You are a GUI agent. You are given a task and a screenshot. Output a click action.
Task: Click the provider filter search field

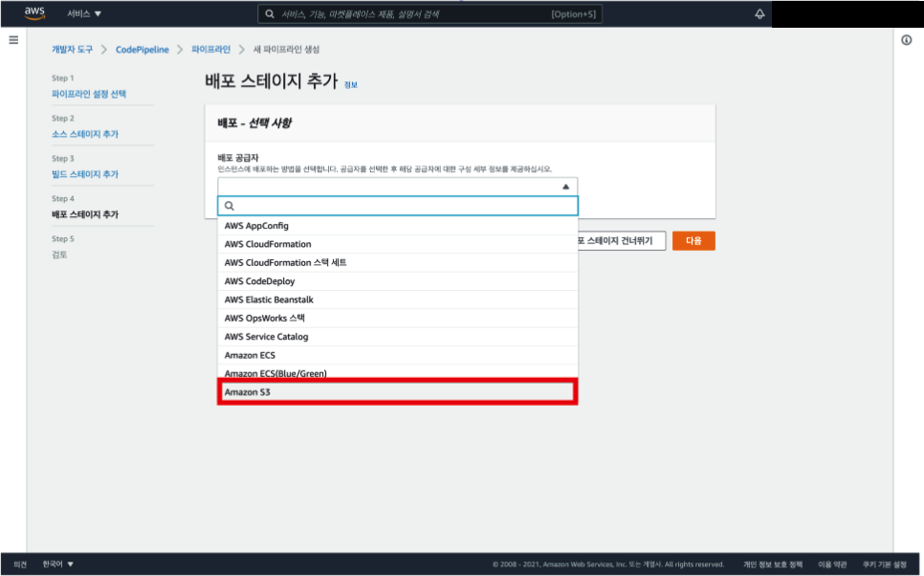[x=398, y=206]
